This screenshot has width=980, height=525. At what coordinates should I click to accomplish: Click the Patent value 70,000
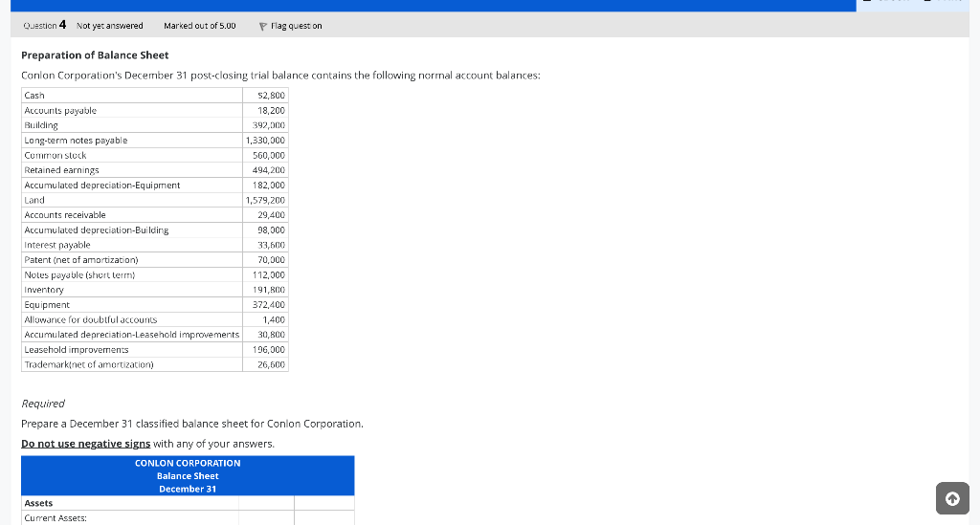[x=271, y=260]
